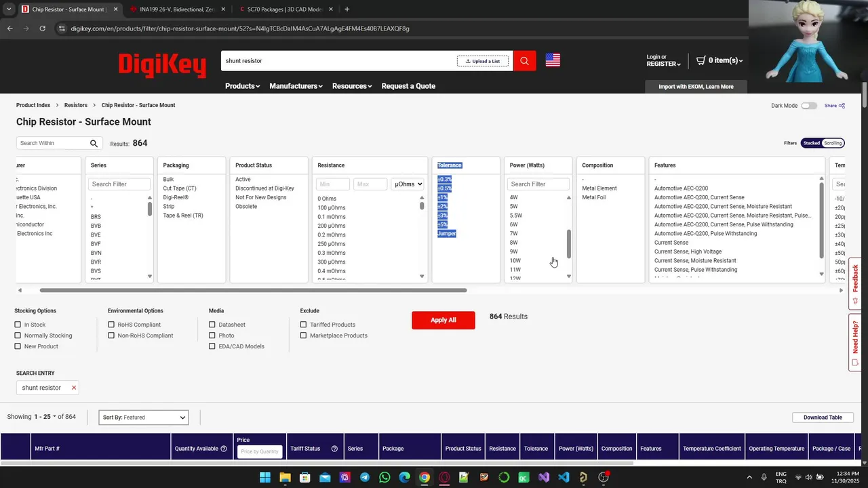
Task: Check the RoHS Compliant checkbox
Action: pyautogui.click(x=111, y=325)
